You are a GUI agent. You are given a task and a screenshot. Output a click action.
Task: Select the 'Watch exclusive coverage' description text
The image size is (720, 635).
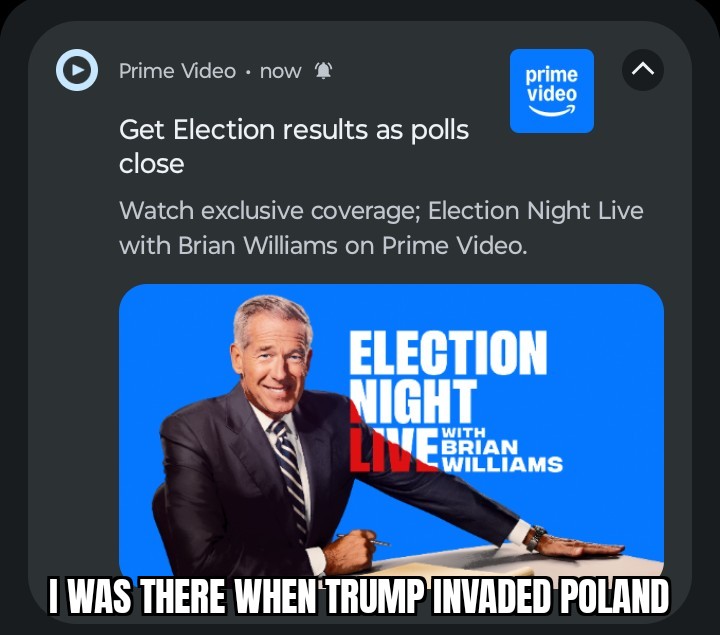pyautogui.click(x=381, y=228)
